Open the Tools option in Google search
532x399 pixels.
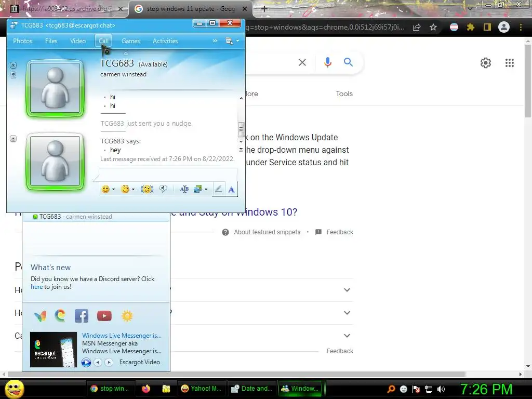344,94
